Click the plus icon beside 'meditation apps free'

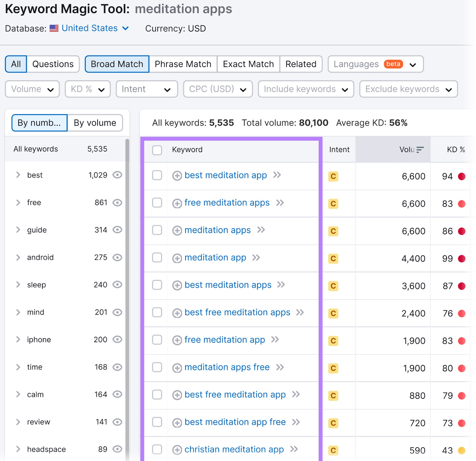[177, 368]
